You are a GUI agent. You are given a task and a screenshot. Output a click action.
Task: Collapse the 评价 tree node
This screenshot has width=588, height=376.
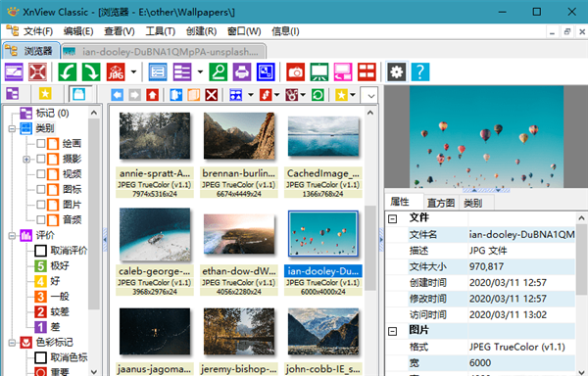point(12,236)
